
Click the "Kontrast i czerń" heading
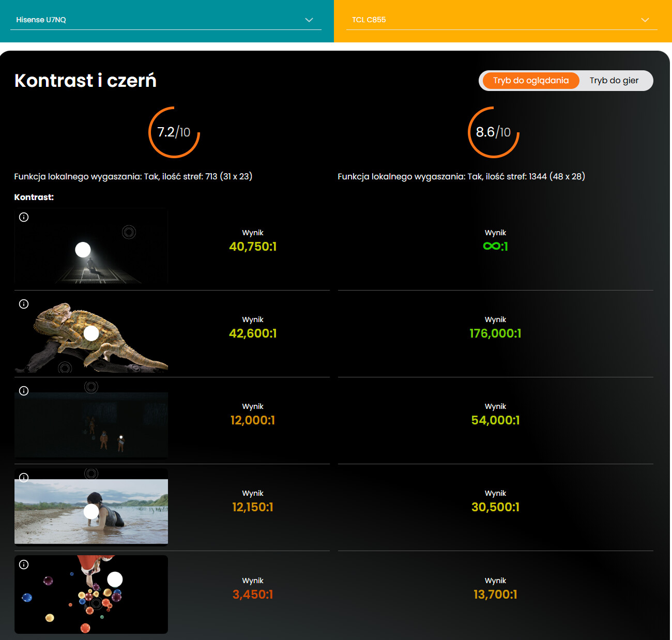click(85, 81)
